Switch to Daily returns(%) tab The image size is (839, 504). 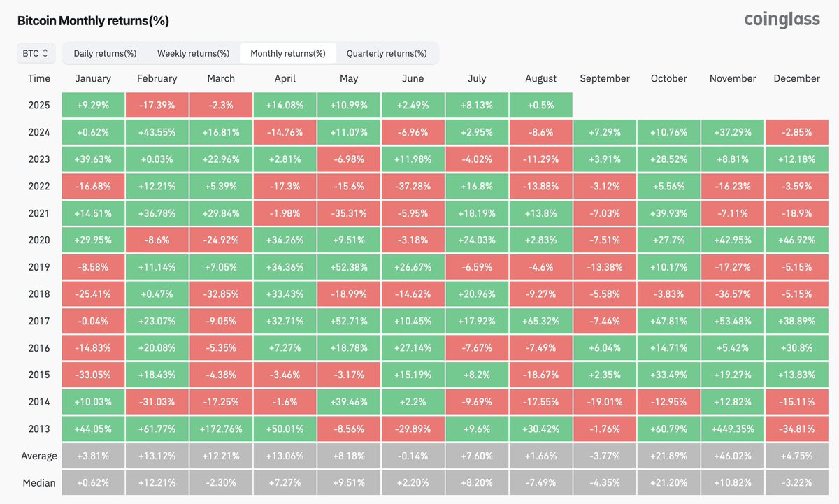click(x=105, y=53)
